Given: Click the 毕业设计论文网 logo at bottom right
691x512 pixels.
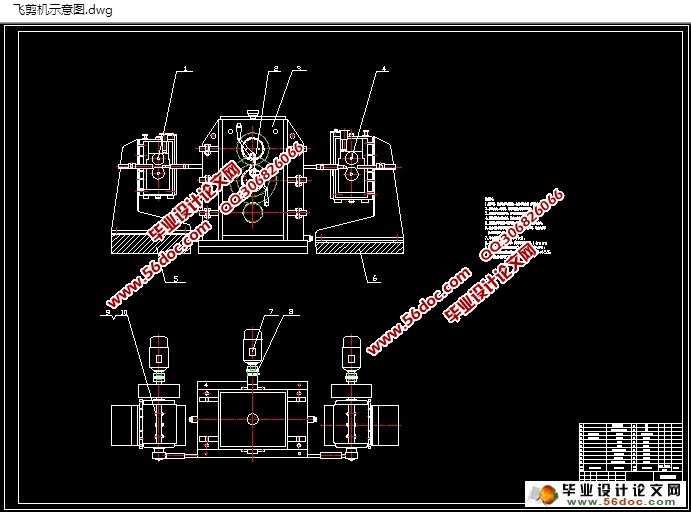Looking at the screenshot, I should tap(608, 493).
